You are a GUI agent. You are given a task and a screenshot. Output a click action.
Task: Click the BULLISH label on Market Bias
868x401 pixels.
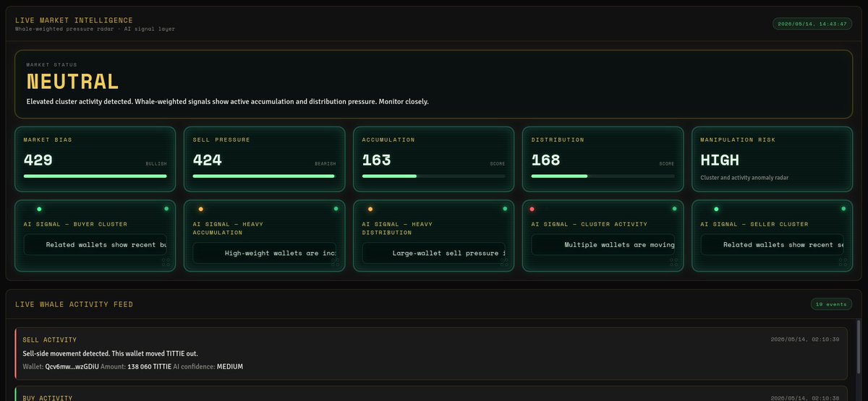pos(156,164)
